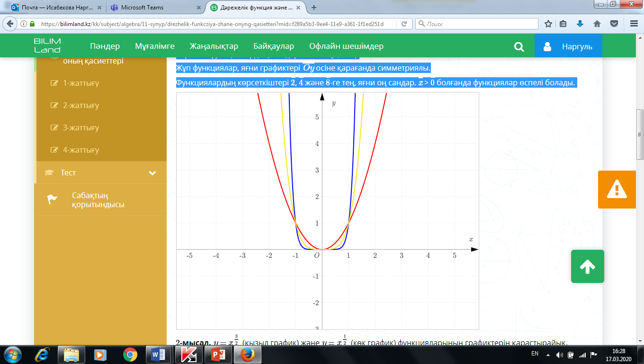Open a new tab with the plus icon
Image resolution: width=644 pixels, height=364 pixels.
tap(314, 8)
